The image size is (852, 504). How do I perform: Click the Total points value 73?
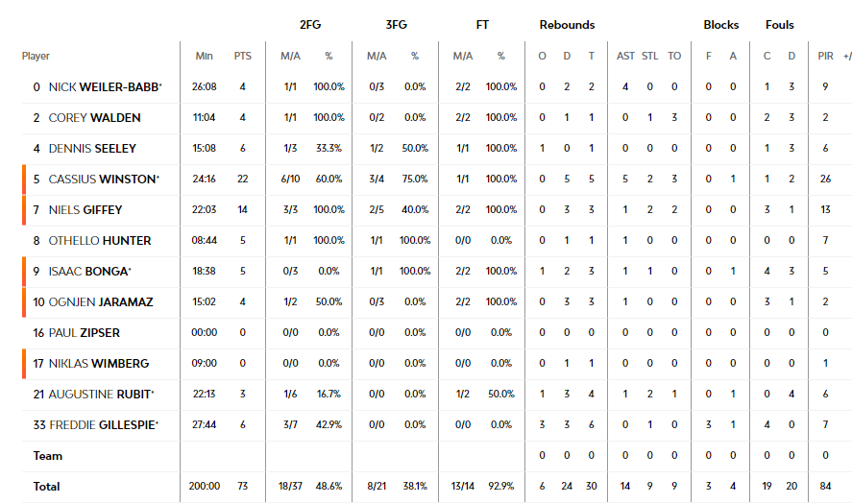[242, 487]
